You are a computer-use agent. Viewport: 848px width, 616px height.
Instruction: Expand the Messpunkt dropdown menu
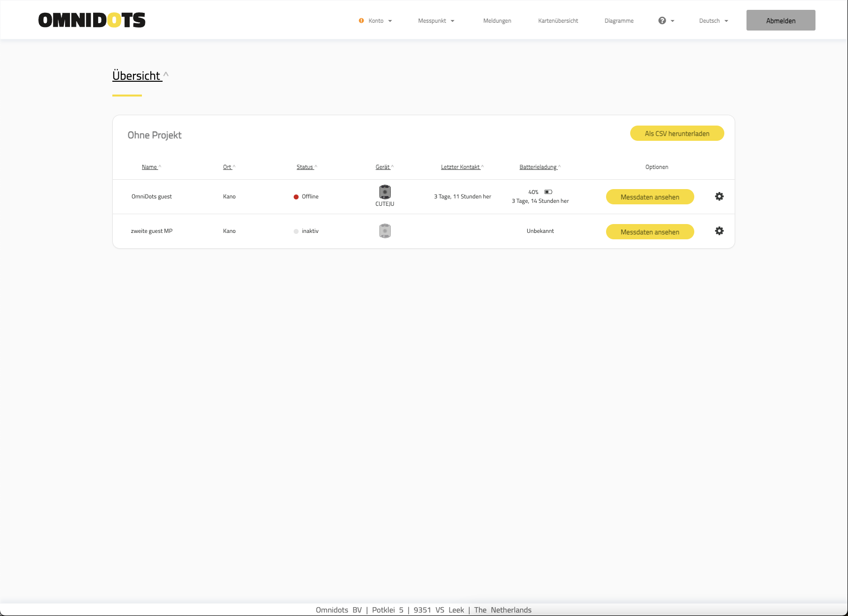click(436, 21)
